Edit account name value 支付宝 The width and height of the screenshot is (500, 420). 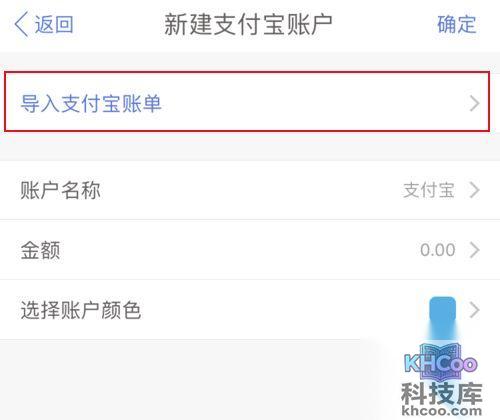429,190
